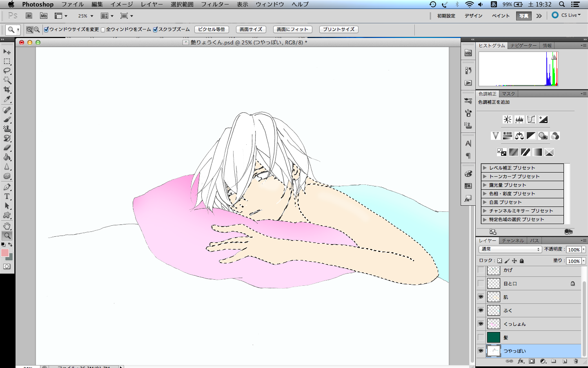
Task: Open the 不透明度 opacity dropdown arrow
Action: tap(584, 249)
